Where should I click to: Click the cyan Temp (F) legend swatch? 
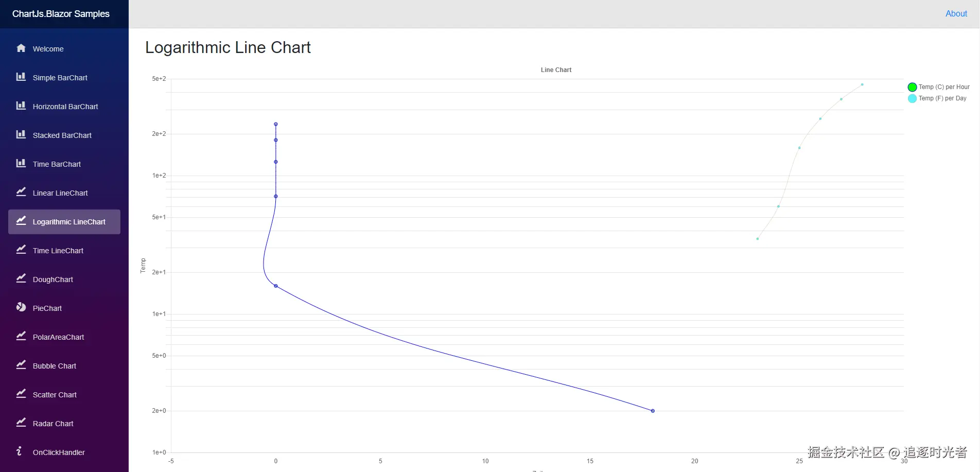[x=912, y=98]
